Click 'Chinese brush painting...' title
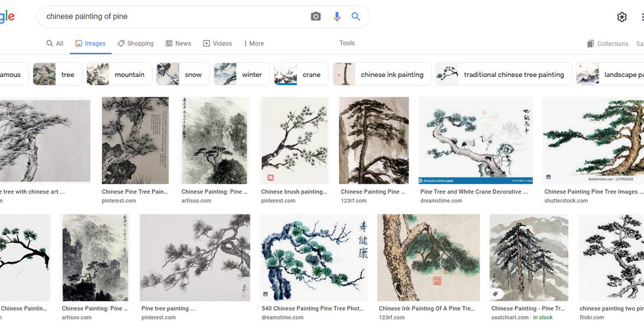Viewport: 644px width, 329px height. (x=294, y=191)
